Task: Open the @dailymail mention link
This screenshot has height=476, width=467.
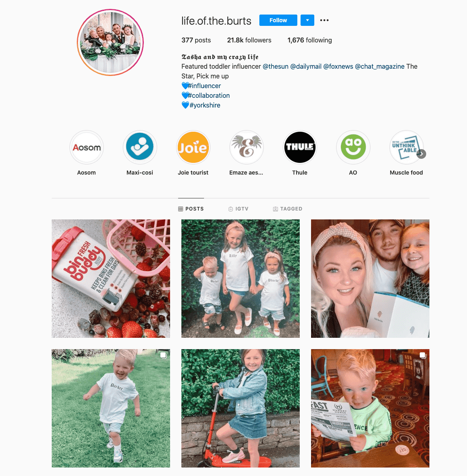Action: [306, 67]
